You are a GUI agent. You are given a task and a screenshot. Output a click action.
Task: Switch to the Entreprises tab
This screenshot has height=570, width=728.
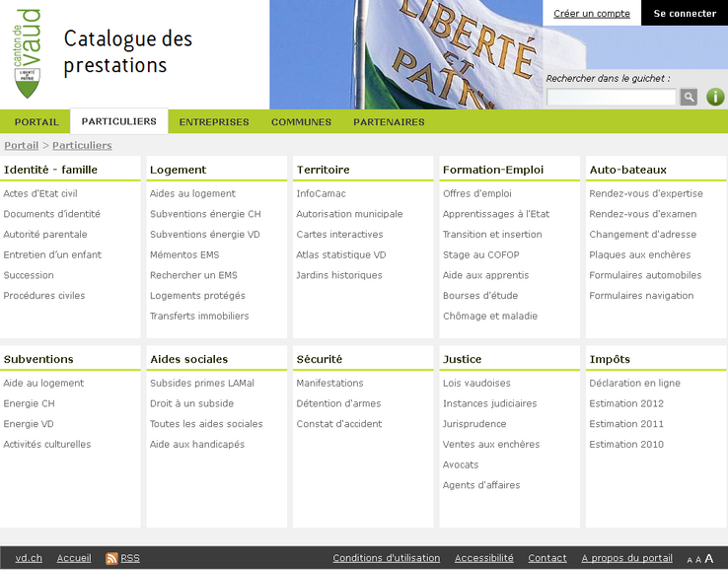coord(214,122)
